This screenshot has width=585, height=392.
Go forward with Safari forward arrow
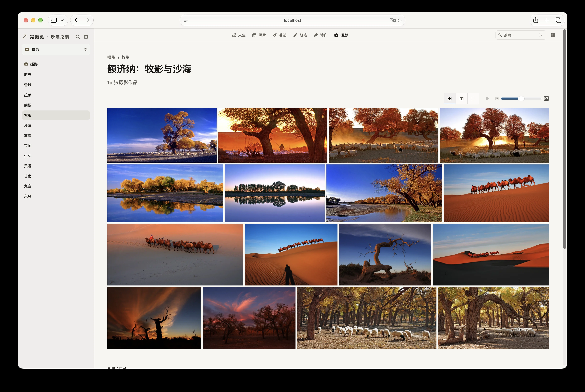[88, 20]
